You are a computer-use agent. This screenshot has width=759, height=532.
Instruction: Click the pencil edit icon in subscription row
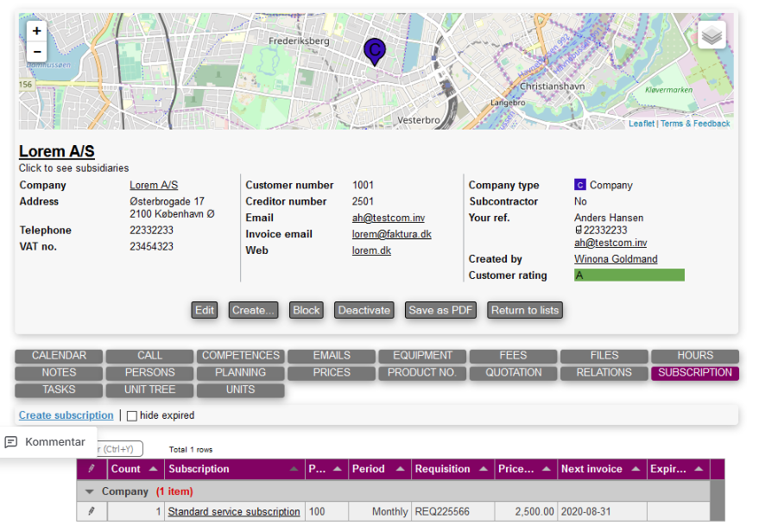[x=92, y=512]
